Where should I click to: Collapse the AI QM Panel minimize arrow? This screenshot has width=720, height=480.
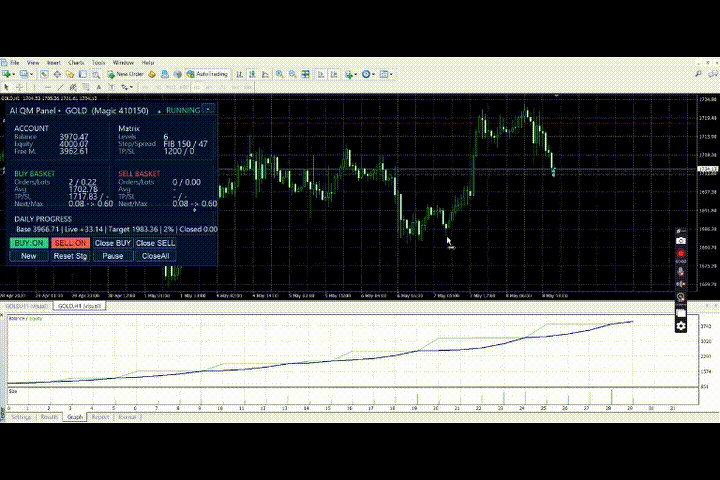click(x=208, y=110)
